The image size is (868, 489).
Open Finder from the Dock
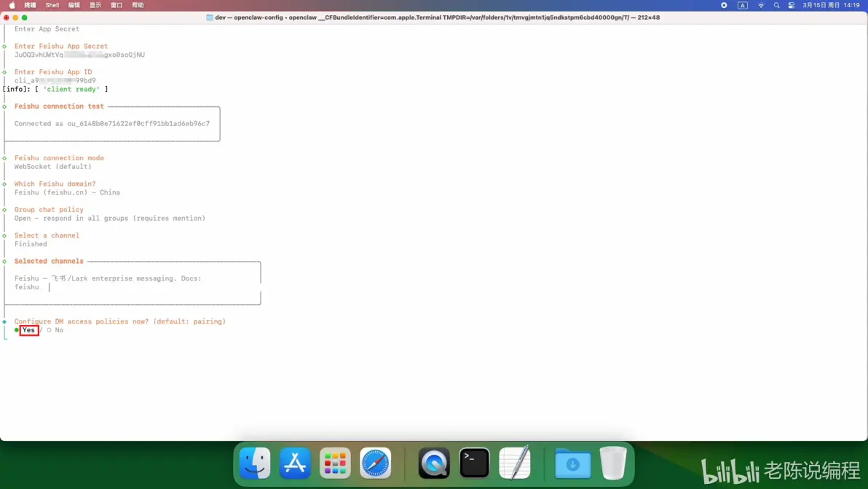click(255, 463)
